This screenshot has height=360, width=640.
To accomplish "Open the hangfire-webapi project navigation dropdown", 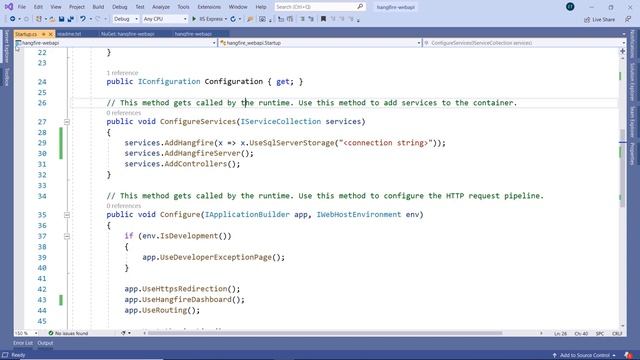I will (x=116, y=43).
